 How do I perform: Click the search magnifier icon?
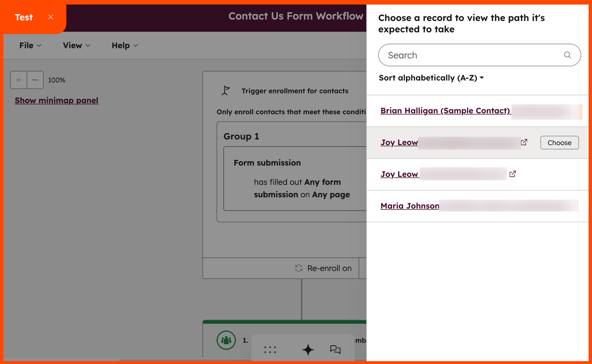[x=567, y=55]
